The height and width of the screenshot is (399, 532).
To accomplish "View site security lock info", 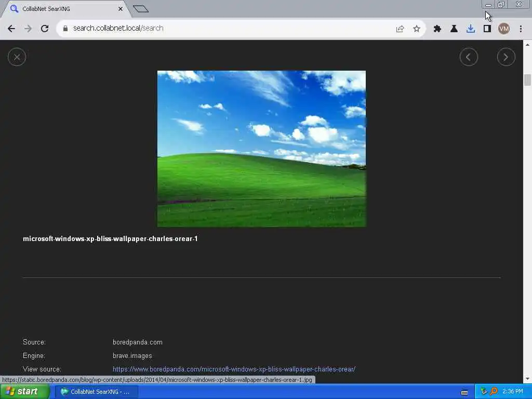I will pyautogui.click(x=65, y=29).
